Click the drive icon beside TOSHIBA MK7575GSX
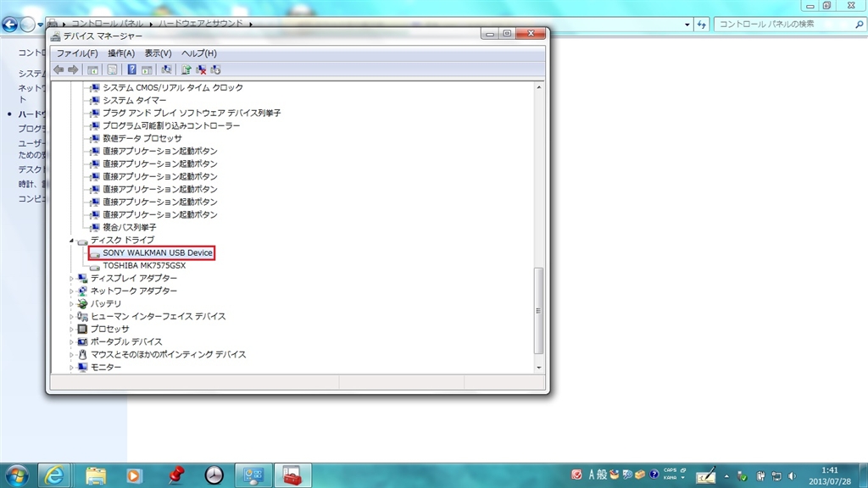The width and height of the screenshot is (868, 488). pos(95,266)
